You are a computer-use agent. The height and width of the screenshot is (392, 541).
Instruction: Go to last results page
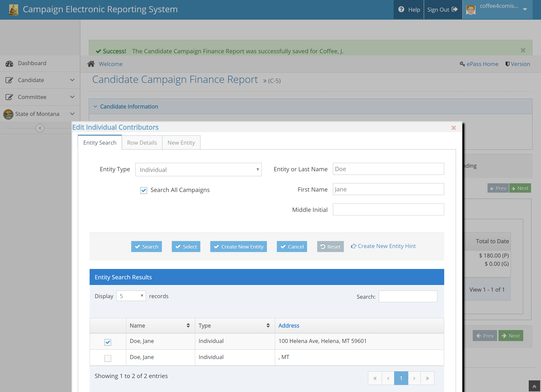427,378
